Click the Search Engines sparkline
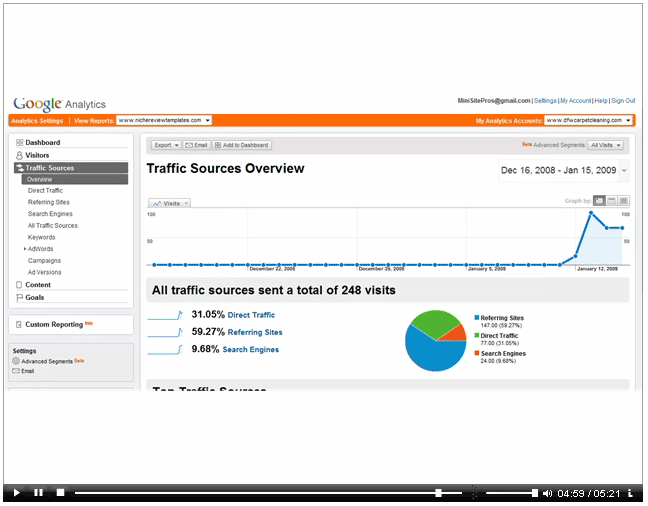 (165, 350)
